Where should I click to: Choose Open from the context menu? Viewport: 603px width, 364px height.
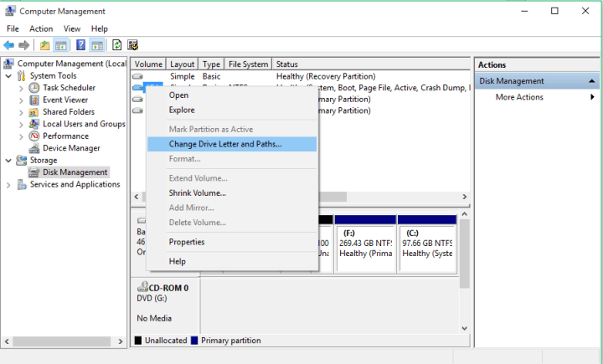[232, 95]
